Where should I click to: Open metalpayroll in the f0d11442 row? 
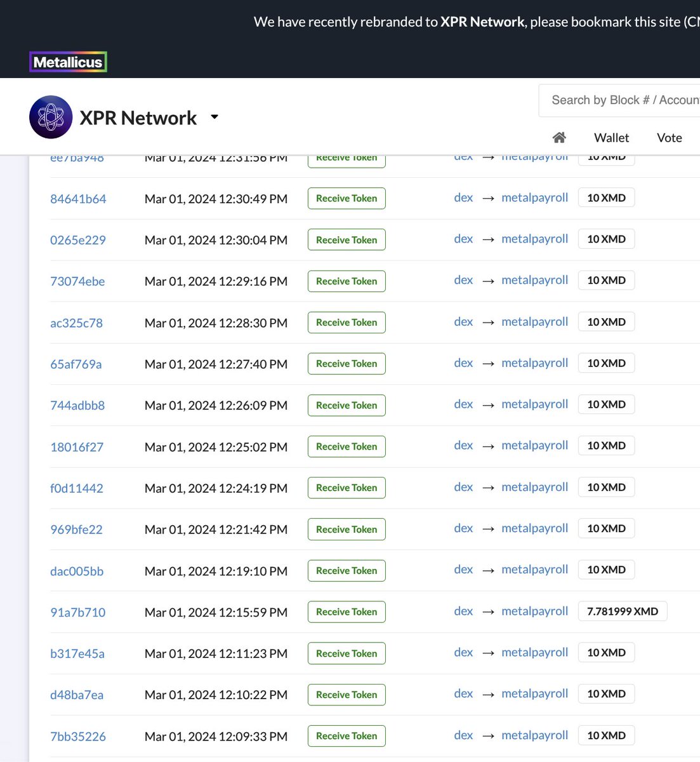tap(535, 487)
